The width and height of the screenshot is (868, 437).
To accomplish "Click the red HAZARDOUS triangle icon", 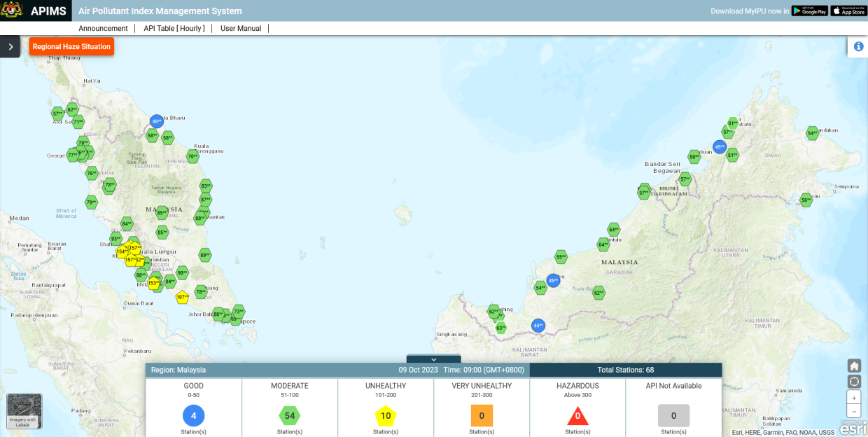I will coord(577,416).
